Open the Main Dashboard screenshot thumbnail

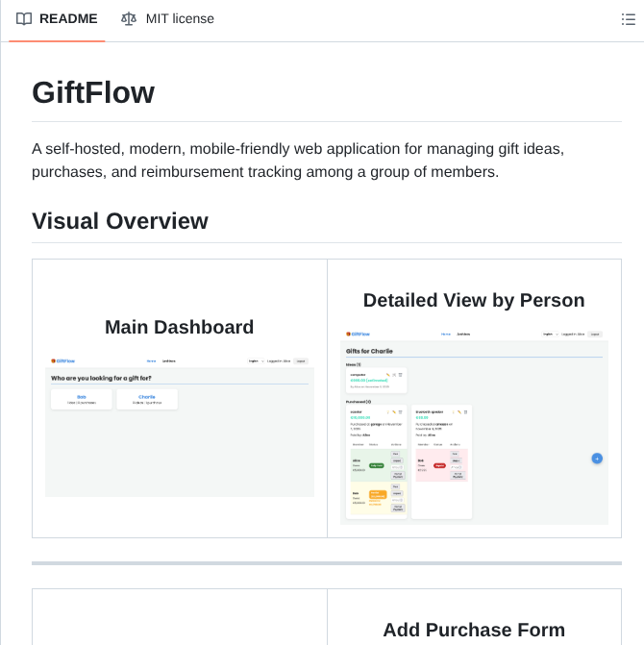(180, 426)
